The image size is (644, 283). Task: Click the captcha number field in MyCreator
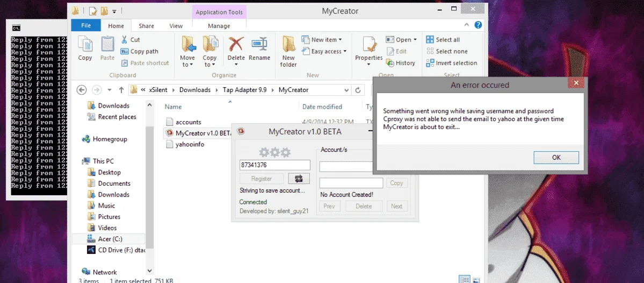(x=275, y=165)
